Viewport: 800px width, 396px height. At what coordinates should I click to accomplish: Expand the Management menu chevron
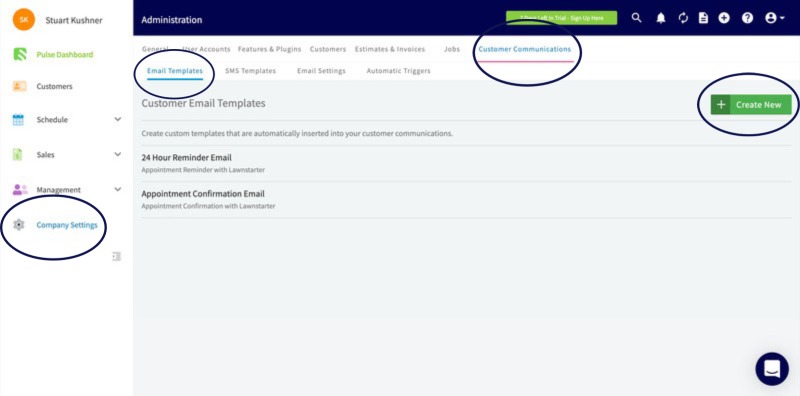coord(118,189)
